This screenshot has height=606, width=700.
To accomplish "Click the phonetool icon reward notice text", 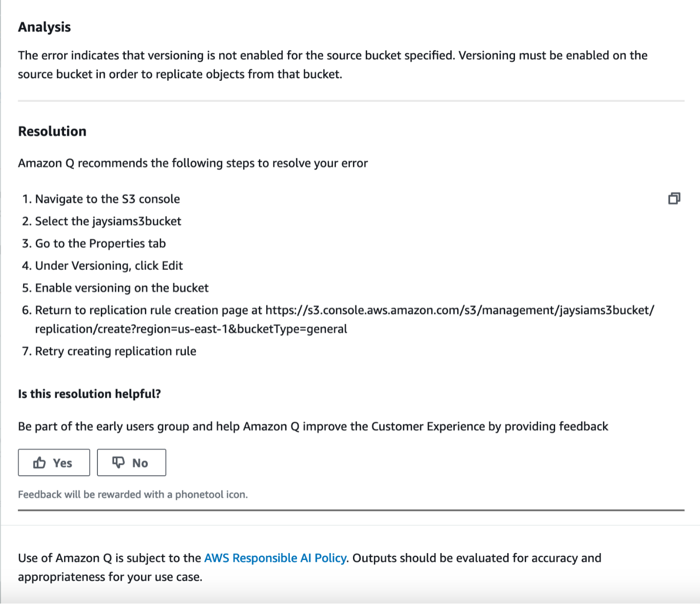I will 133,495.
